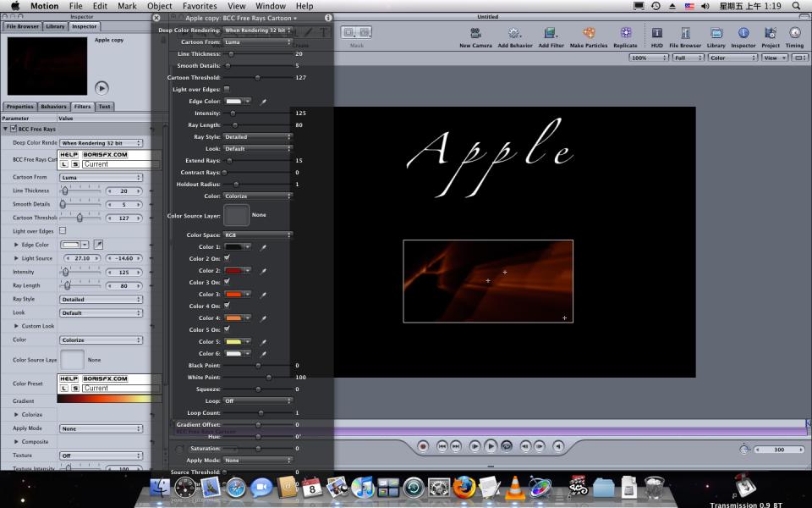This screenshot has width=812, height=508.
Task: Enable Light over Edges checkbox in Inspector
Action: coord(63,230)
